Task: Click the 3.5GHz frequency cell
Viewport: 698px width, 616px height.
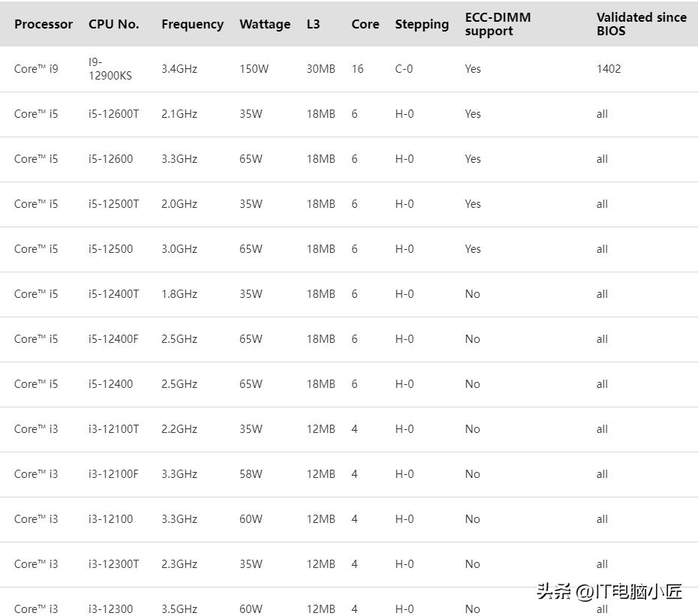Action: click(x=179, y=609)
